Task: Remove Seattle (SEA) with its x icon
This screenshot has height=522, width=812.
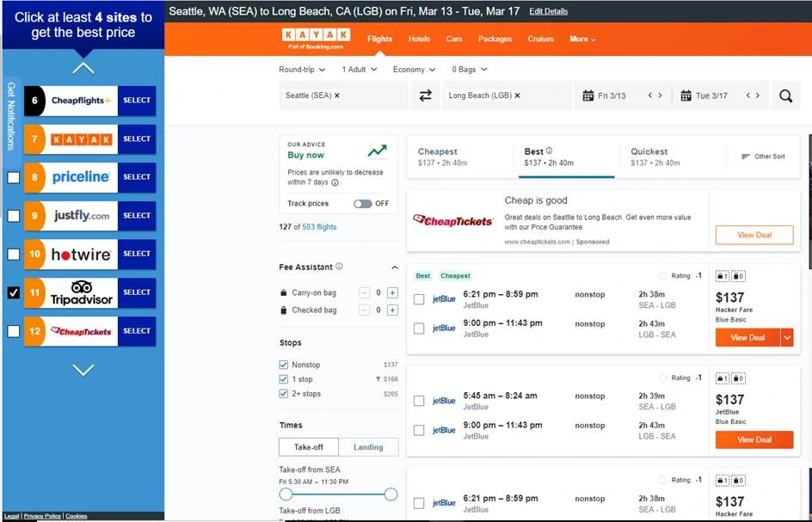Action: tap(336, 95)
